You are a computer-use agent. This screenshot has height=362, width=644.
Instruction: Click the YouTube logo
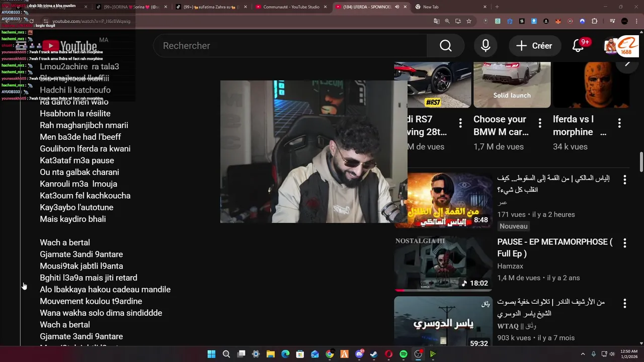pyautogui.click(x=69, y=46)
